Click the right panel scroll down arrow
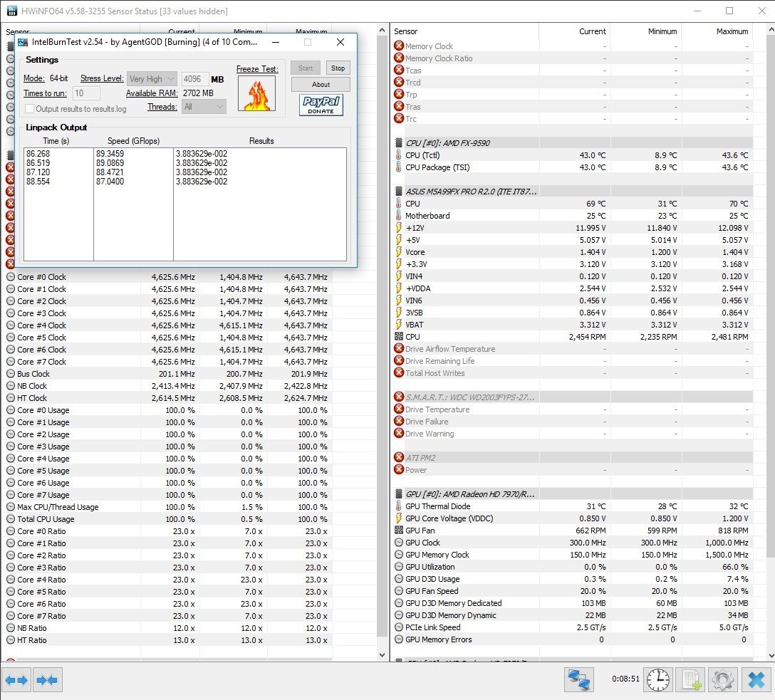This screenshot has height=700, width=775. click(x=771, y=655)
